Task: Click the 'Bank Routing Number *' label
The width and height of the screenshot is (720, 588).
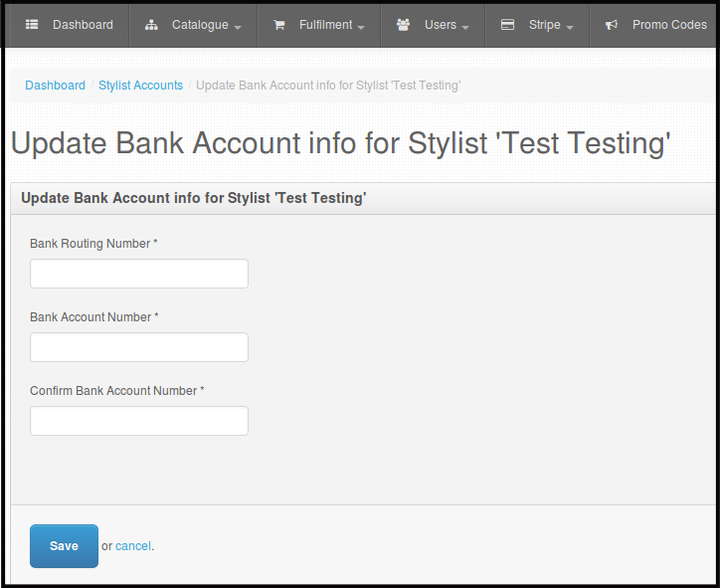Action: [93, 244]
